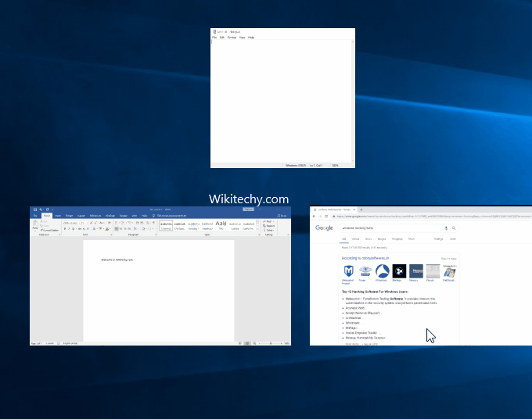Image resolution: width=532 pixels, height=419 pixels.
Task: Click the Paste clipboard icon in Word
Action: pos(35,224)
